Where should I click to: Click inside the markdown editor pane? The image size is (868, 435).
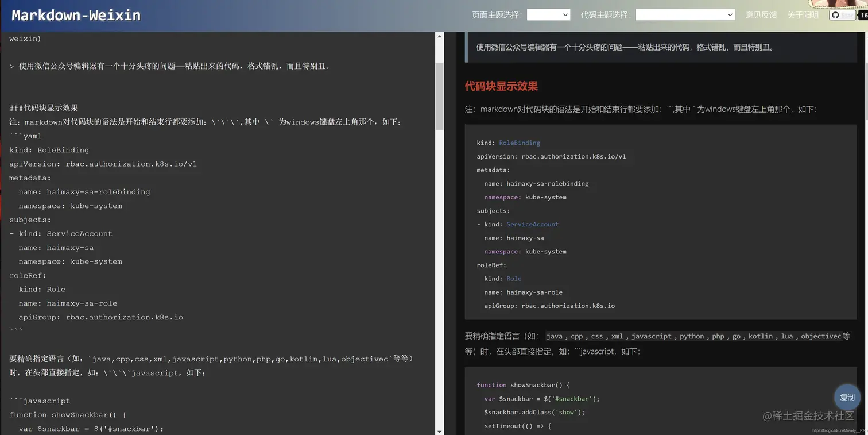[x=218, y=230]
